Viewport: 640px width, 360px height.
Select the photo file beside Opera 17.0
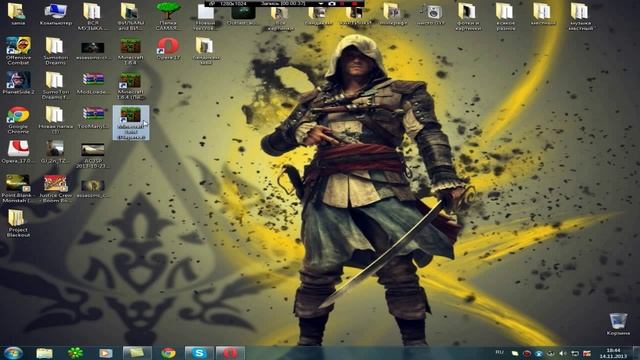coord(55,151)
